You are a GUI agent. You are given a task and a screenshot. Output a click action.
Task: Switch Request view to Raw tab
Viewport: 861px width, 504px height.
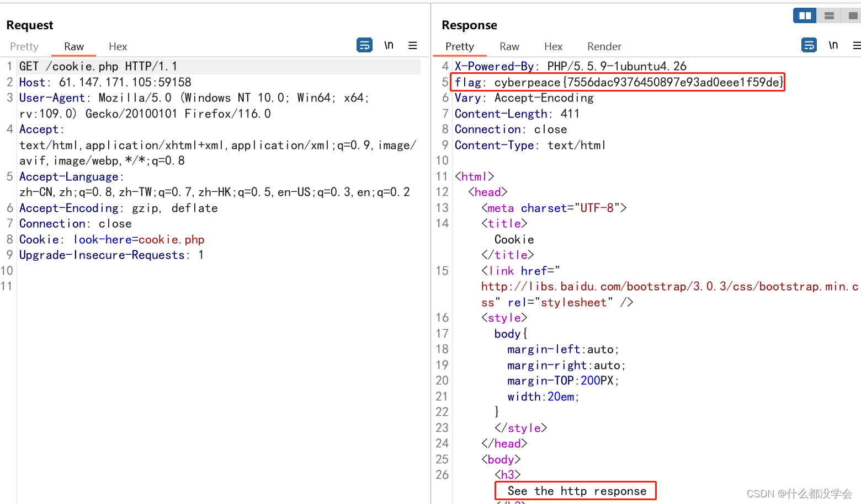tap(74, 46)
